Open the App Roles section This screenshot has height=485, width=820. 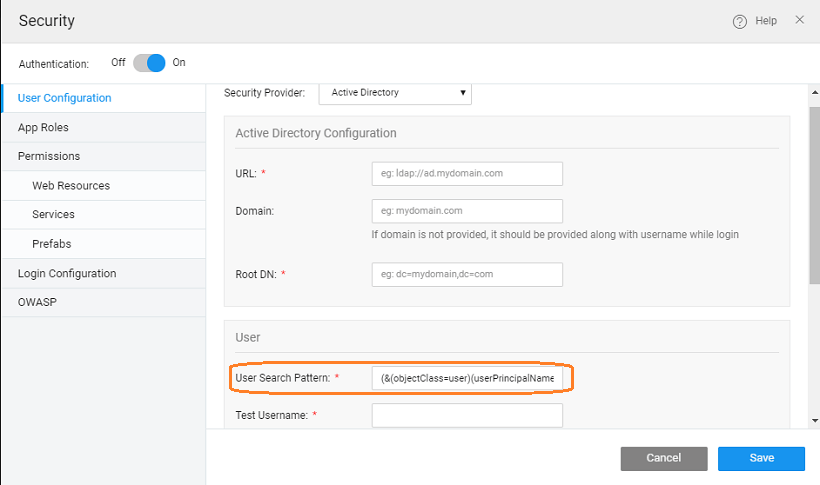[43, 127]
